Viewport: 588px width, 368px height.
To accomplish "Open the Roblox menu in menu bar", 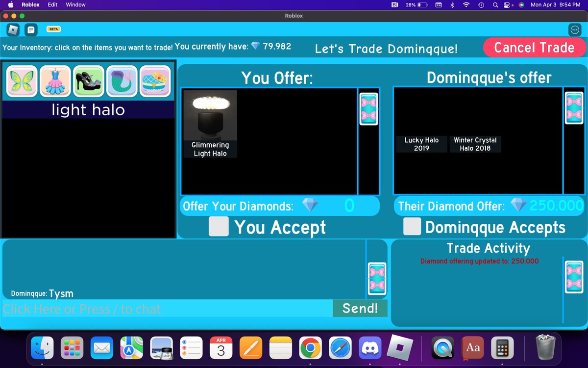I will click(30, 4).
